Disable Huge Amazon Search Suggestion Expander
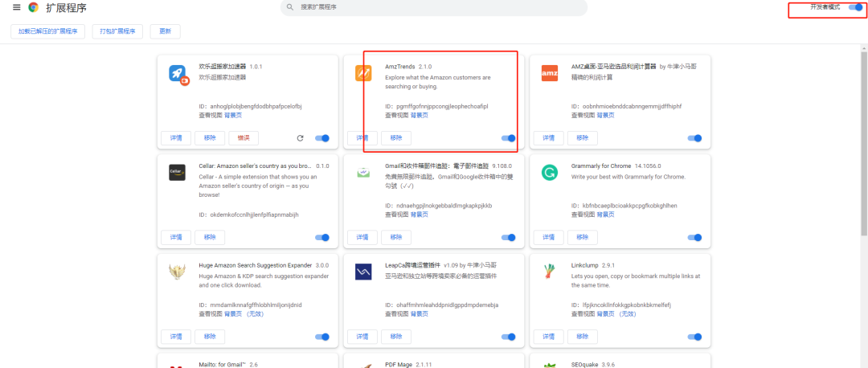The image size is (868, 368). 322,337
